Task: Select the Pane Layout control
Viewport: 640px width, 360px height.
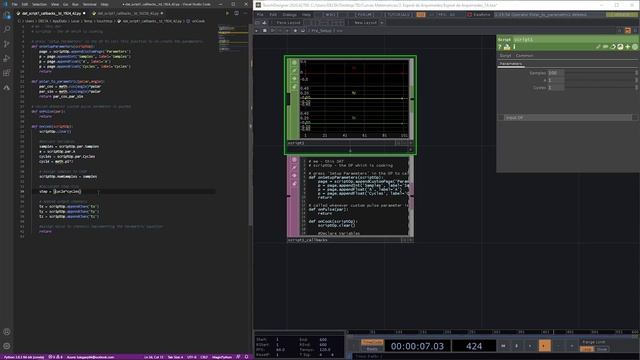Action: 288,23
